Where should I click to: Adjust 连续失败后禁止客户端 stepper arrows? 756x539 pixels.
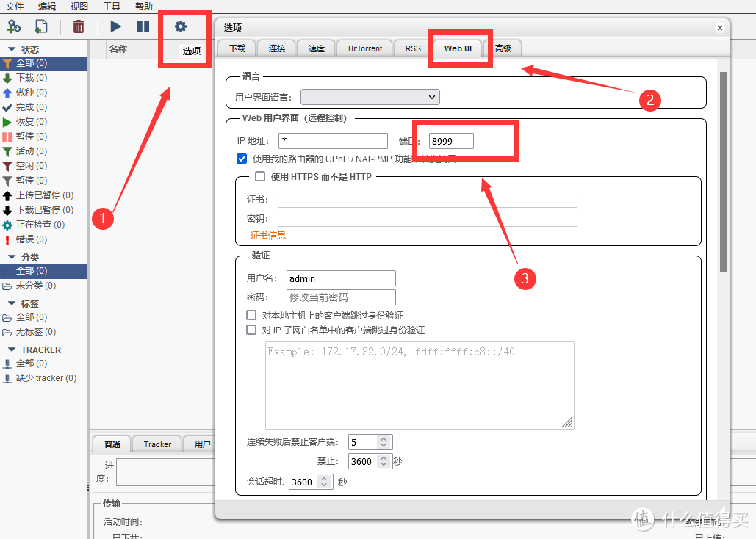coord(384,442)
